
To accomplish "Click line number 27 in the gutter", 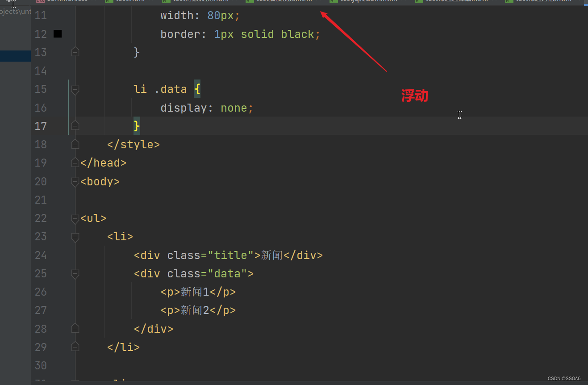I will pyautogui.click(x=41, y=310).
